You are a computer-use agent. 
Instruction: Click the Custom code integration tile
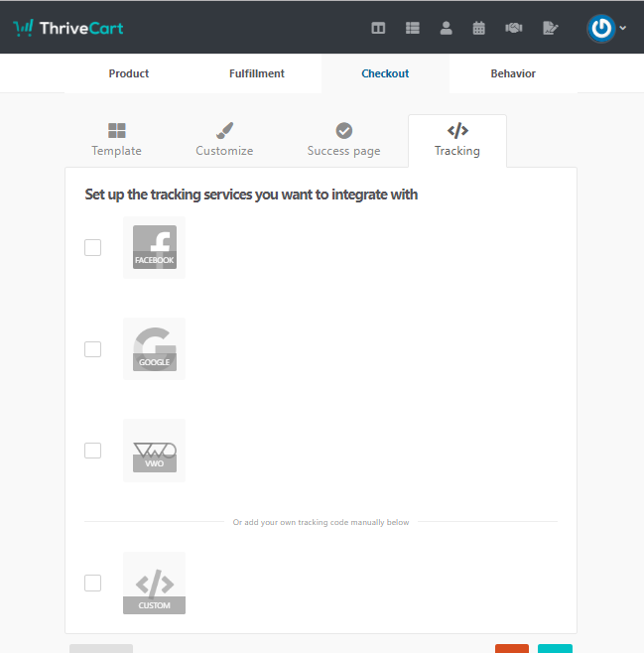pos(155,584)
